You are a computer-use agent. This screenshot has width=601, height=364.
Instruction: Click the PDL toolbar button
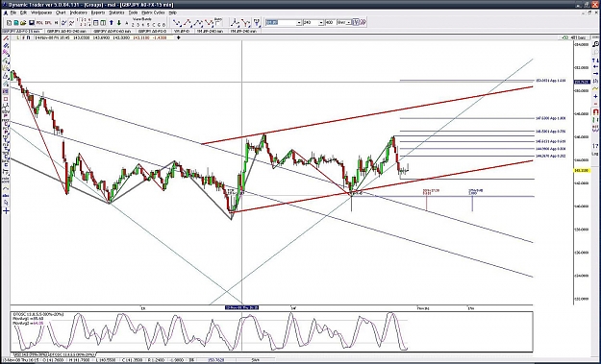point(39,23)
